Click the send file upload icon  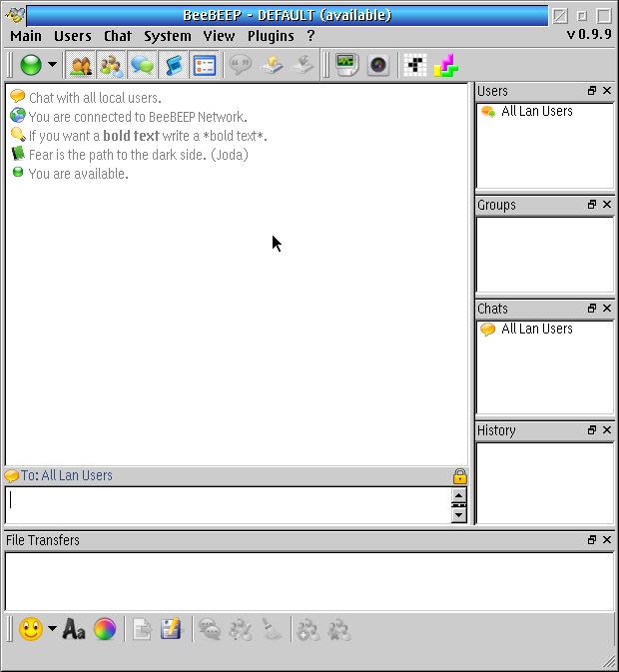pos(272,65)
